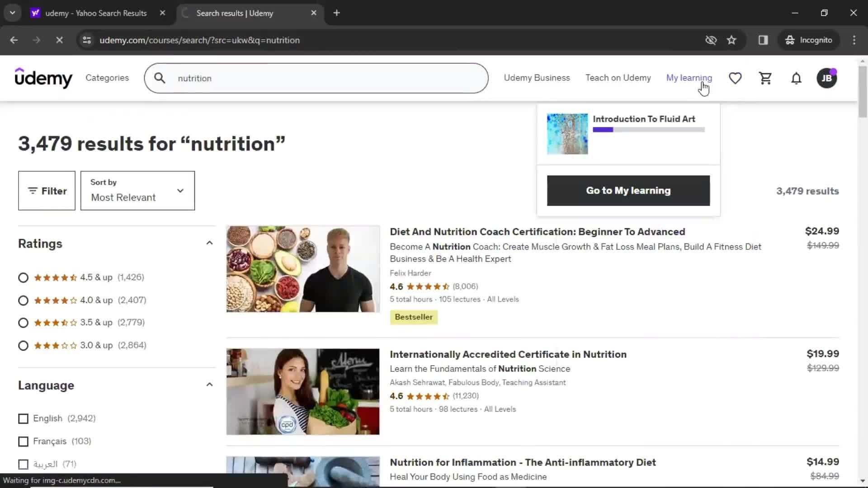The height and width of the screenshot is (488, 868).
Task: Click the Introduction To Fluid Art course thumbnail
Action: click(x=566, y=133)
